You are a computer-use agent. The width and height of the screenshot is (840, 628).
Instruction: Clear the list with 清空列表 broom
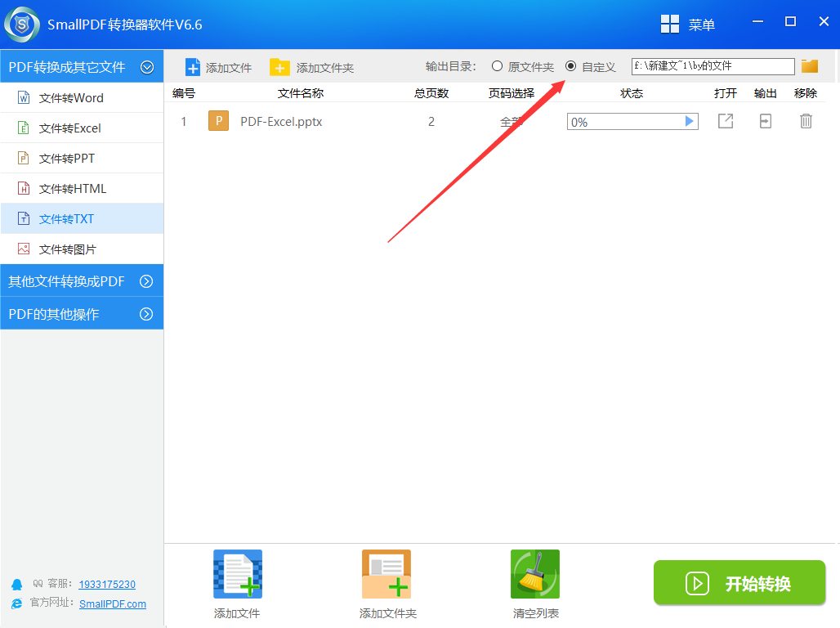point(535,574)
